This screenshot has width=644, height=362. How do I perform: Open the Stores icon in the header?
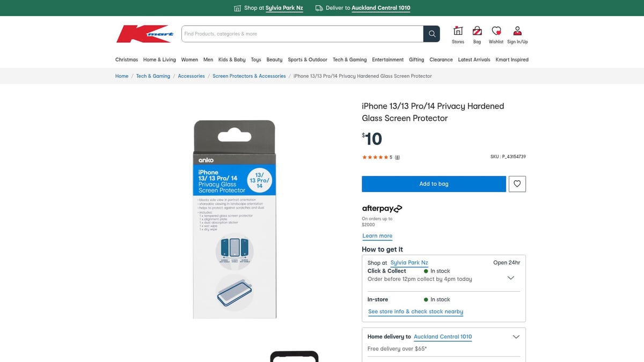pyautogui.click(x=458, y=31)
